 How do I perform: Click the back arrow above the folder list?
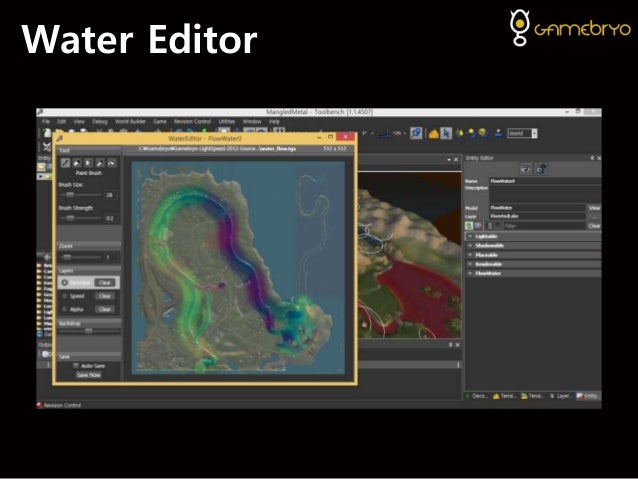coord(47,257)
